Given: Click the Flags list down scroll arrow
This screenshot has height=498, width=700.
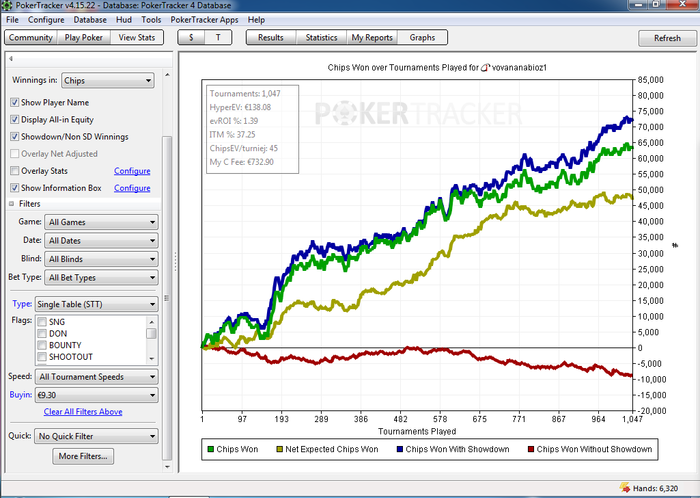Looking at the screenshot, I should (152, 358).
